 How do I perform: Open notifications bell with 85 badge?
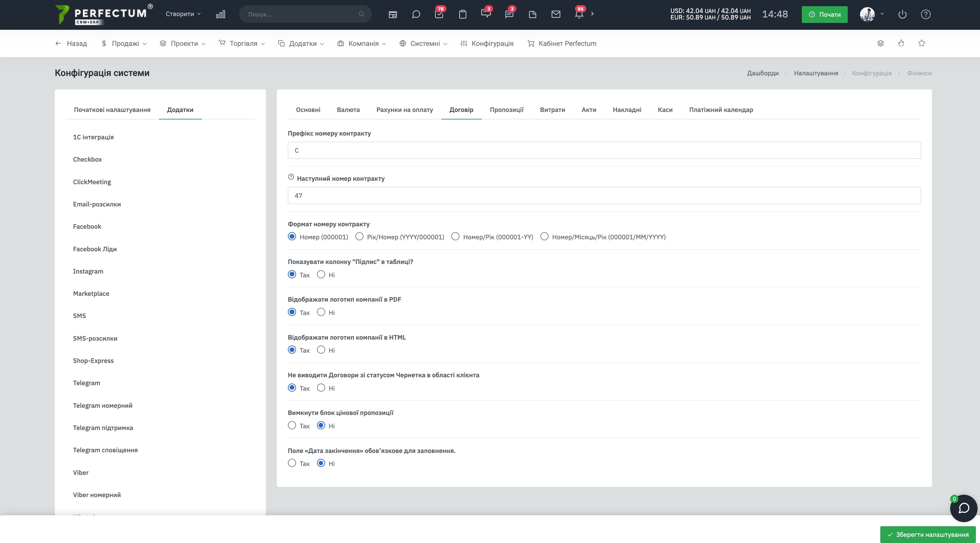click(579, 14)
